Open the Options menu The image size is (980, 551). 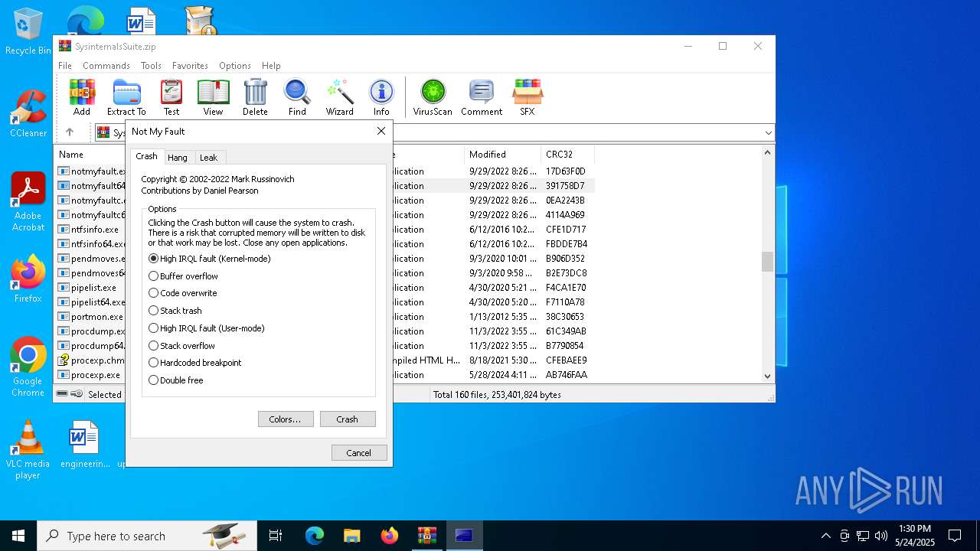235,66
